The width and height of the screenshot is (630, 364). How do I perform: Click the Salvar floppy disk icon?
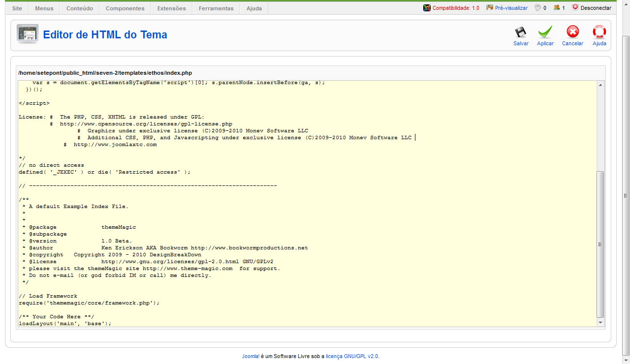[521, 32]
